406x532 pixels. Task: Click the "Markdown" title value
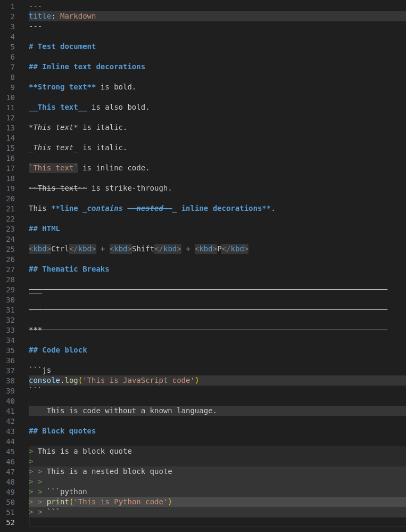(x=78, y=17)
